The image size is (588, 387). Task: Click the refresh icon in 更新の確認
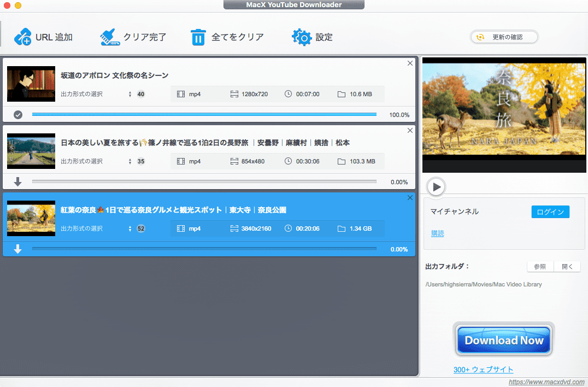(x=480, y=37)
